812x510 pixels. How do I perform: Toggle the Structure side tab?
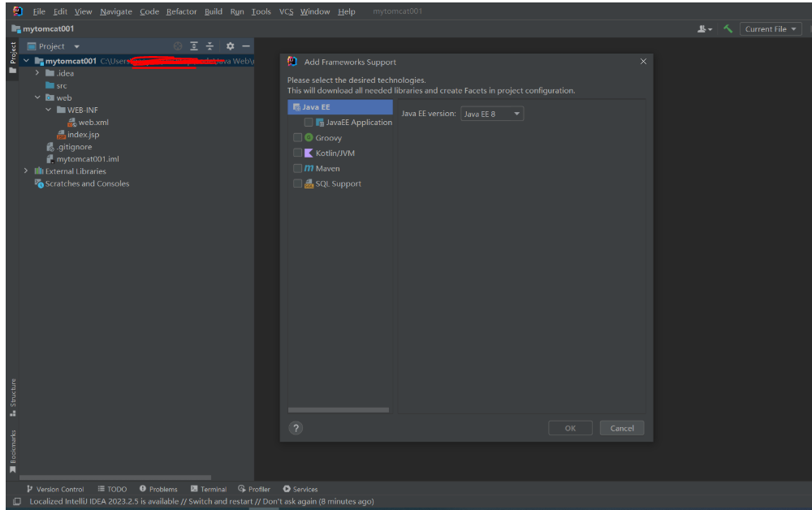[13, 398]
